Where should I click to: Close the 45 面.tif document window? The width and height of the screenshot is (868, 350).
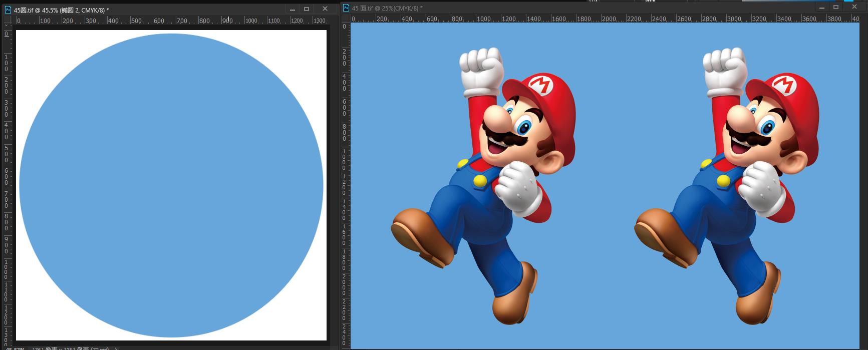854,8
